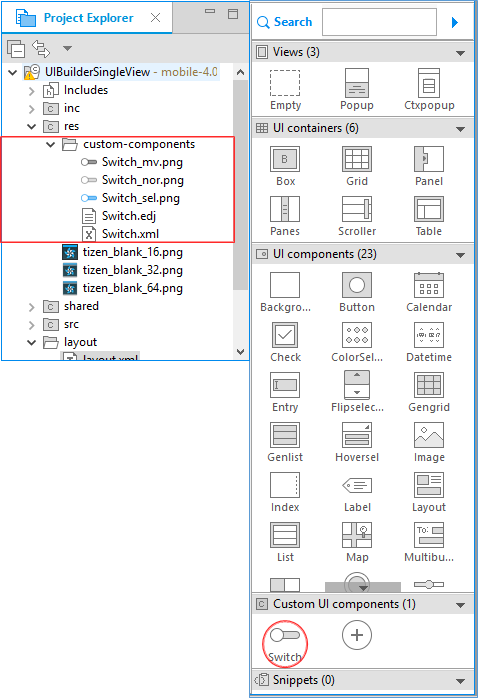
Task: Pick the Panel container
Action: coord(429,166)
